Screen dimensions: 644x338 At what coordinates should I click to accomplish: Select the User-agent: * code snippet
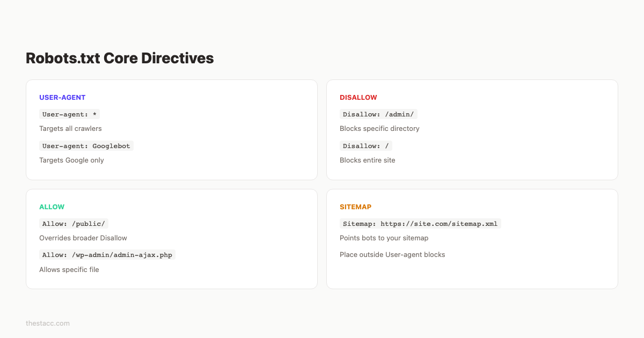tap(69, 114)
